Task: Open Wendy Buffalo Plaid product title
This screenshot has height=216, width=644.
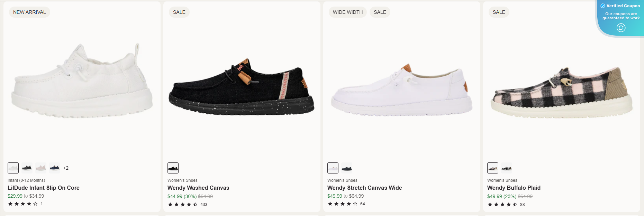Action: [514, 188]
